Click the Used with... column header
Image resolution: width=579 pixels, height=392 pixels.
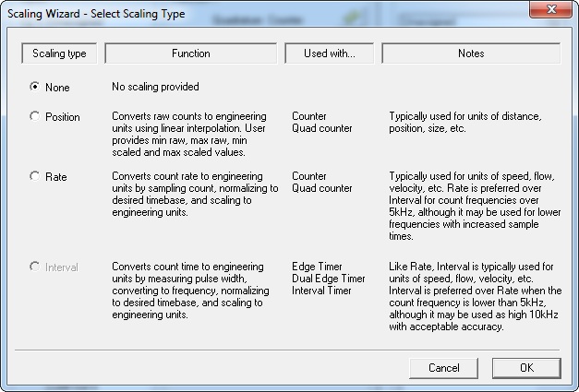(330, 53)
